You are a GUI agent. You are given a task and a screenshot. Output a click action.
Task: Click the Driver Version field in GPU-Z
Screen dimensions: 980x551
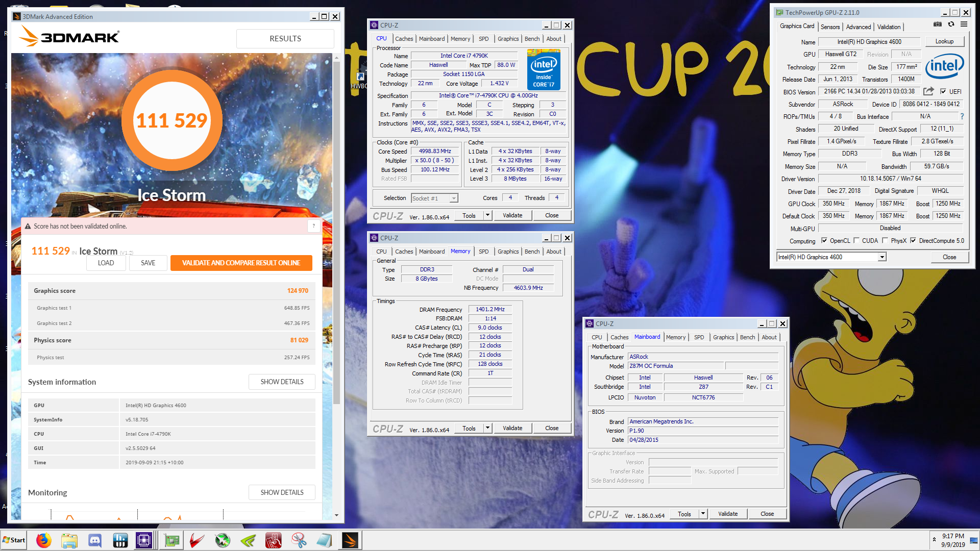tap(891, 179)
